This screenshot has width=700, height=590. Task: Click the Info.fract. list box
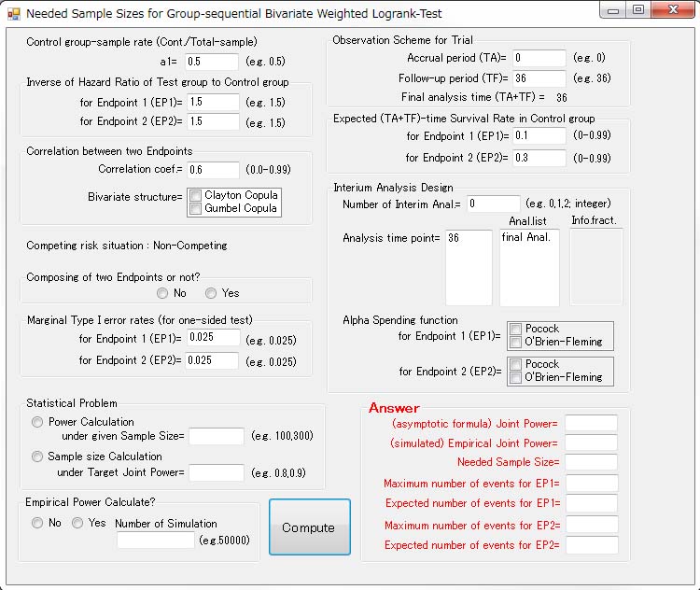(596, 268)
